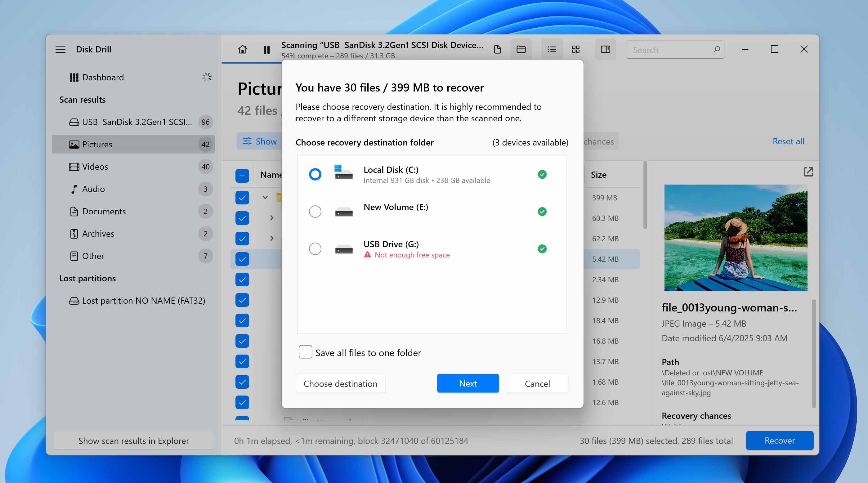The width and height of the screenshot is (868, 483).
Task: Click the Local Disk (C:) drive icon
Action: [x=343, y=172]
